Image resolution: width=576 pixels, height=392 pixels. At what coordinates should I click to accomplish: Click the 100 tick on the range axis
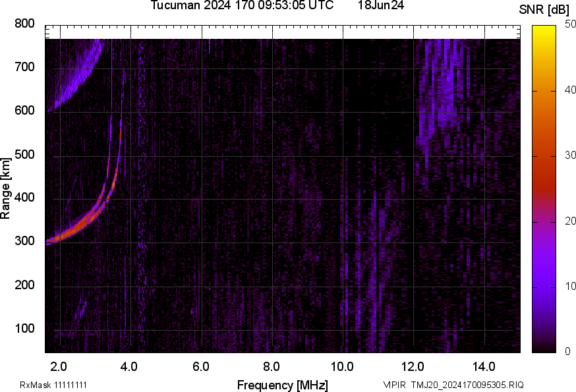click(24, 329)
